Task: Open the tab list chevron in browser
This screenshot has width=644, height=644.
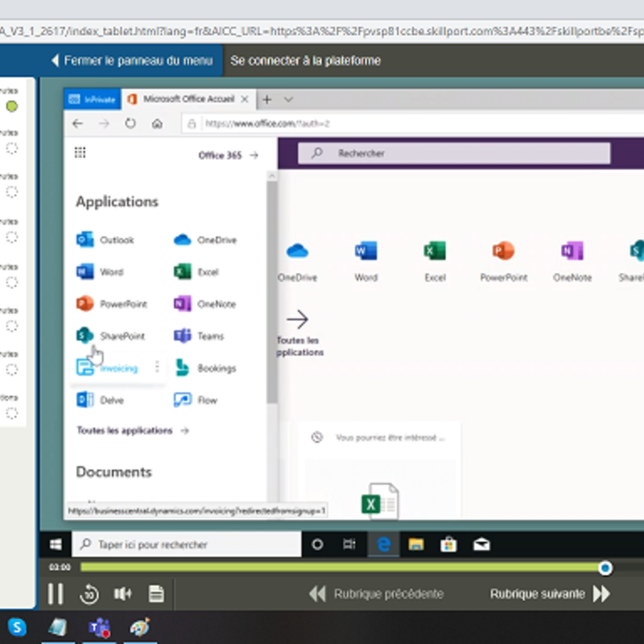Action: point(288,99)
